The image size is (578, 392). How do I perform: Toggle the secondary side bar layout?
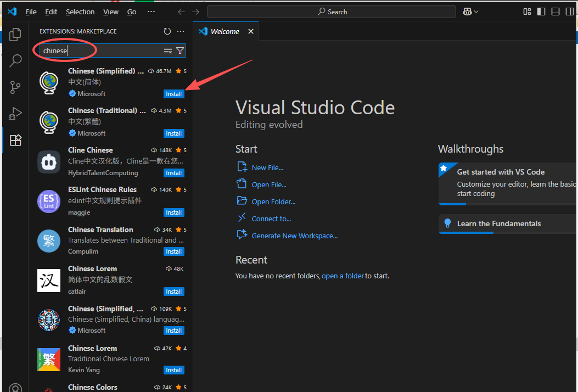(570, 12)
